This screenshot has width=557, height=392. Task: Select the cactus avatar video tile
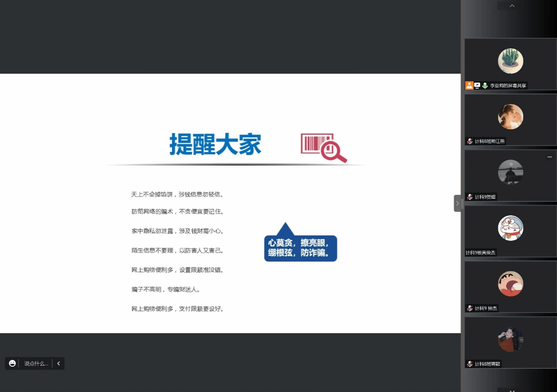click(510, 61)
